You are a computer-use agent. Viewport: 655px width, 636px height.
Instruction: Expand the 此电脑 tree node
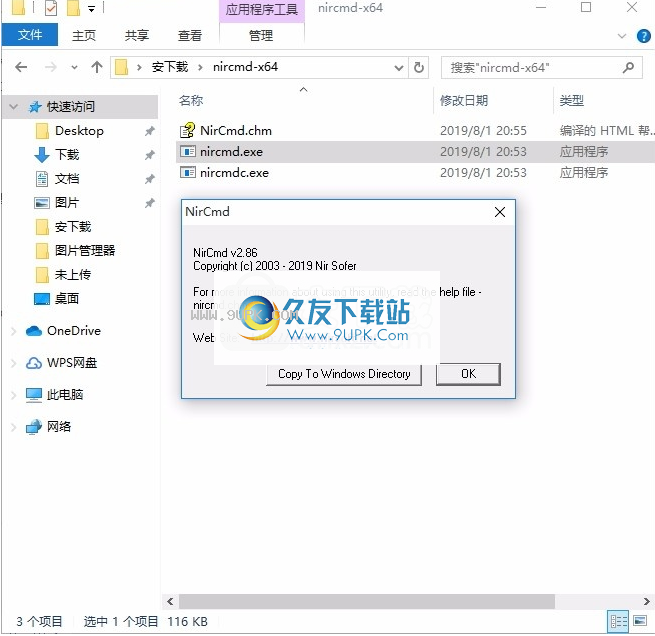pyautogui.click(x=14, y=395)
